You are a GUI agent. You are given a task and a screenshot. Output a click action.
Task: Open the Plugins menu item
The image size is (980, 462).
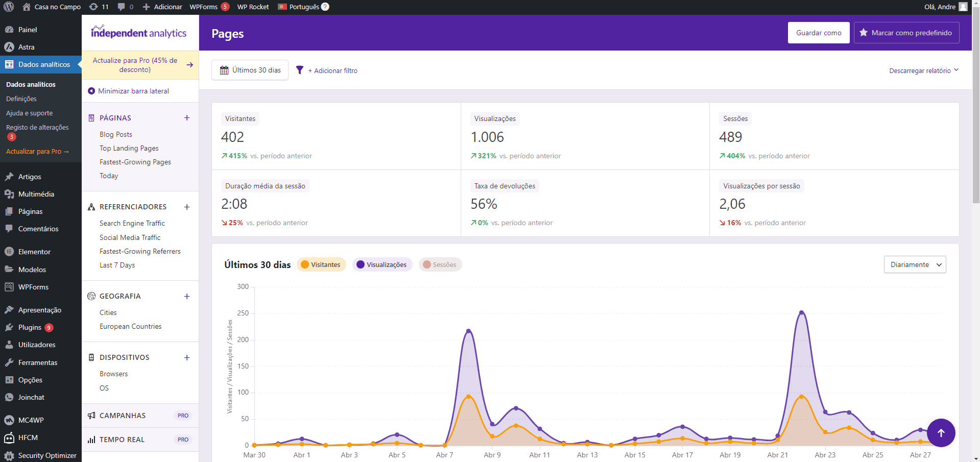point(29,327)
